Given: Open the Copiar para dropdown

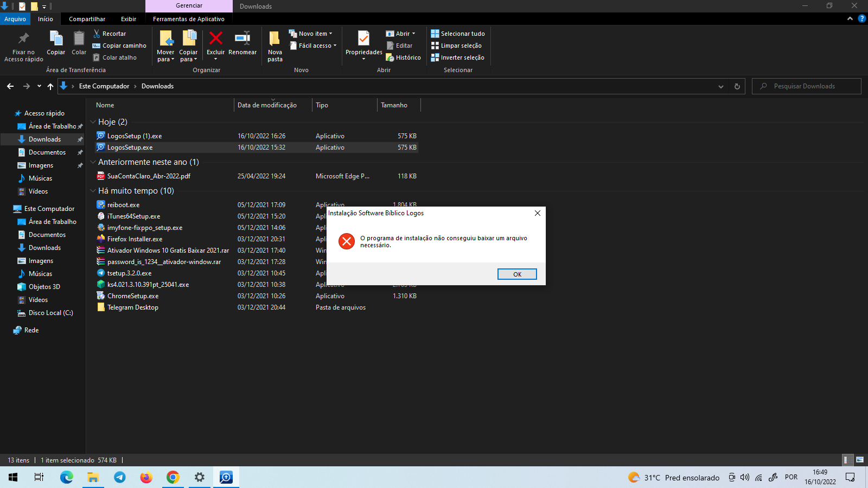Looking at the screenshot, I should click(188, 56).
